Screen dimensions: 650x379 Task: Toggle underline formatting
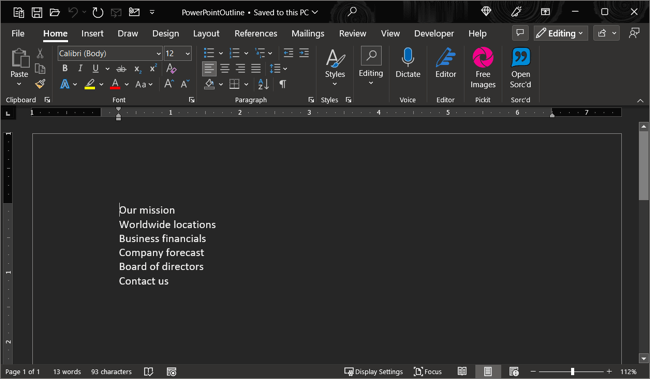click(x=95, y=68)
